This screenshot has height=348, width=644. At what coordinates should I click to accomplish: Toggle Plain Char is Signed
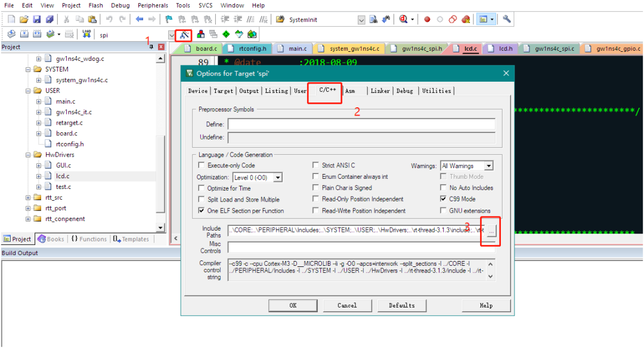click(315, 188)
